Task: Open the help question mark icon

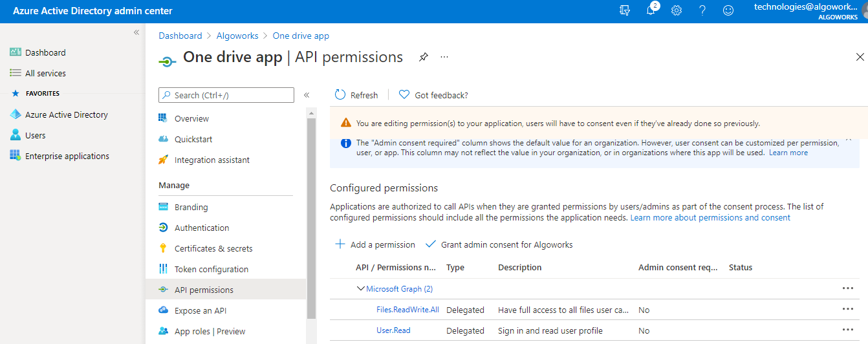Action: (702, 10)
